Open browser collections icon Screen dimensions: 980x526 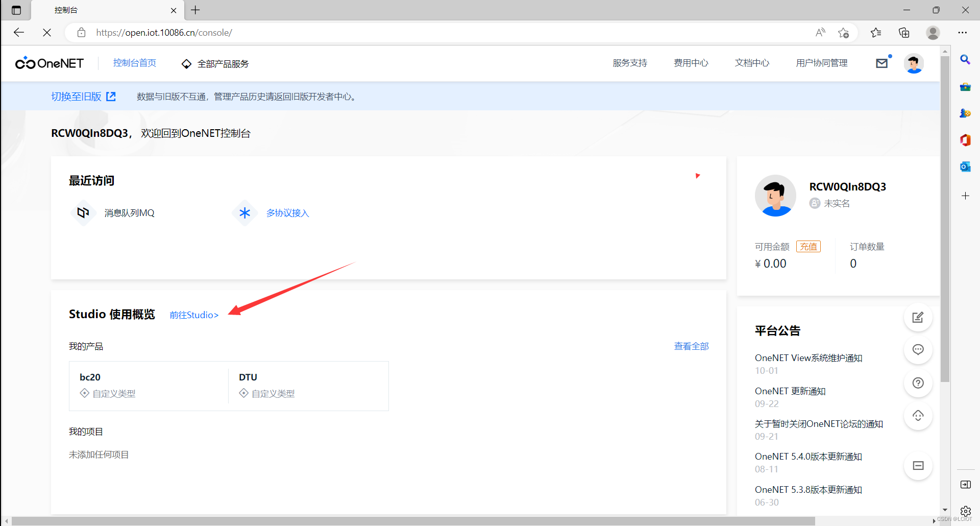(904, 33)
